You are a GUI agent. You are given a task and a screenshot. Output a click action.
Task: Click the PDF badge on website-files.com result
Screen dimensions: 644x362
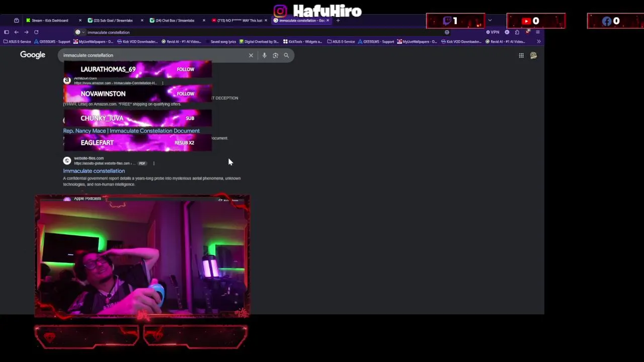click(142, 163)
